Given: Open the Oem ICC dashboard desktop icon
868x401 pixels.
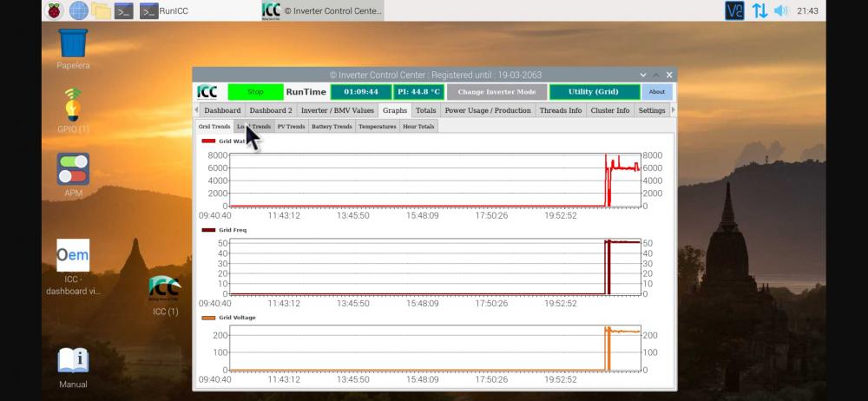Looking at the screenshot, I should point(73,267).
